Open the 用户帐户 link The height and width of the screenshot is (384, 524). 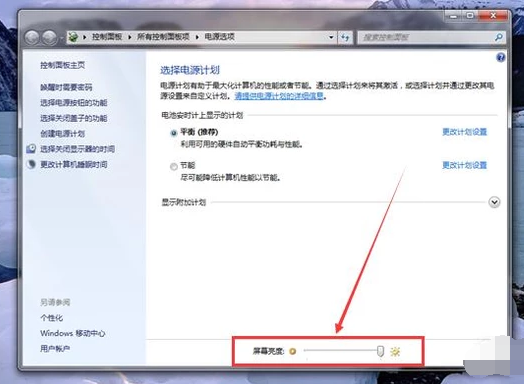coord(55,349)
